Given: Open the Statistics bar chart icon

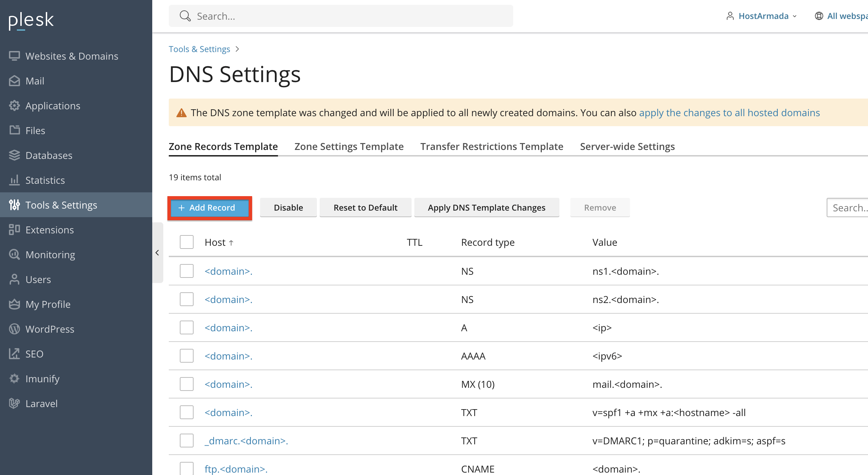Looking at the screenshot, I should click(14, 180).
